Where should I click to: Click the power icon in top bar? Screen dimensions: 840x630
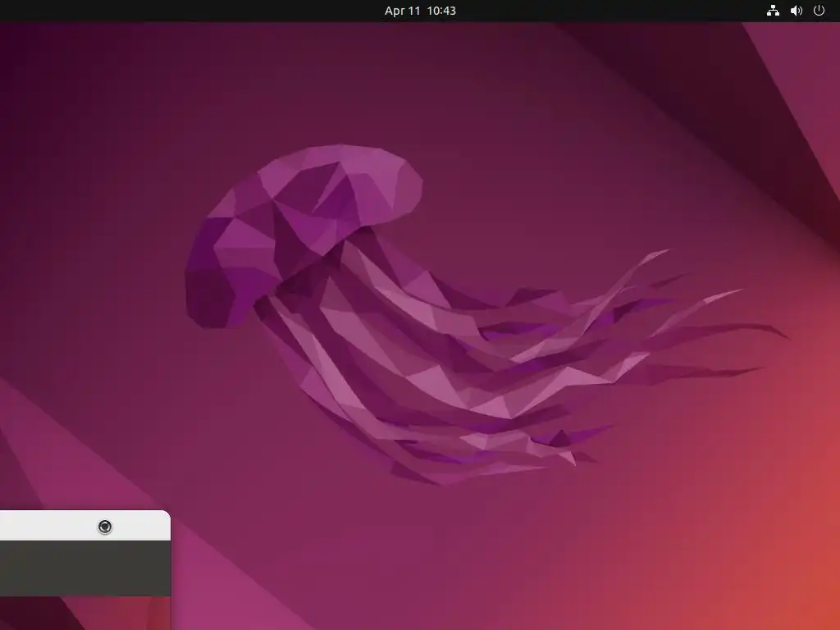(x=819, y=10)
